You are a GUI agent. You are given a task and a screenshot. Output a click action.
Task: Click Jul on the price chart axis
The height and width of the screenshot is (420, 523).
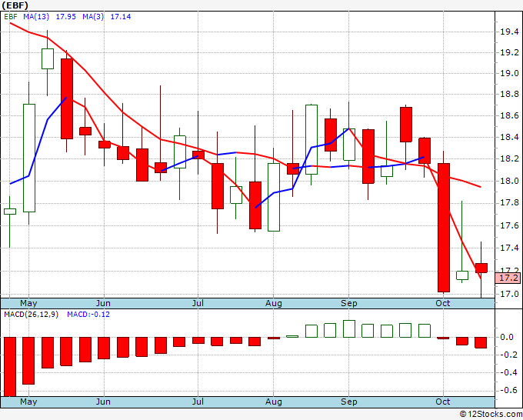pos(198,303)
